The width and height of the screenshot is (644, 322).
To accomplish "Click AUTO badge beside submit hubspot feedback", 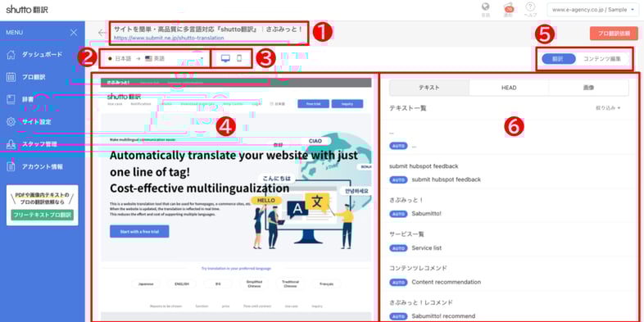I will click(x=398, y=179).
